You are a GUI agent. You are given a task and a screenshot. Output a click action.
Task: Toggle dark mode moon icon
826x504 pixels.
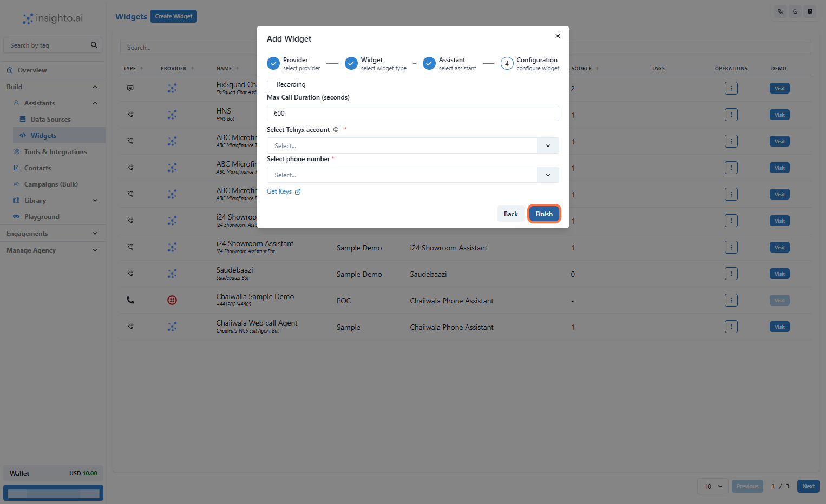(795, 11)
